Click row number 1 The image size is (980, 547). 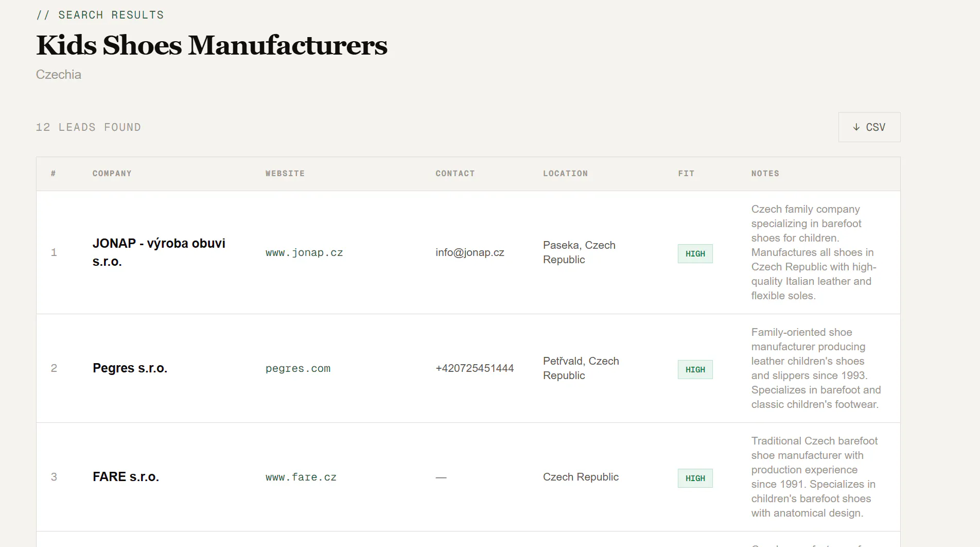[x=54, y=252]
